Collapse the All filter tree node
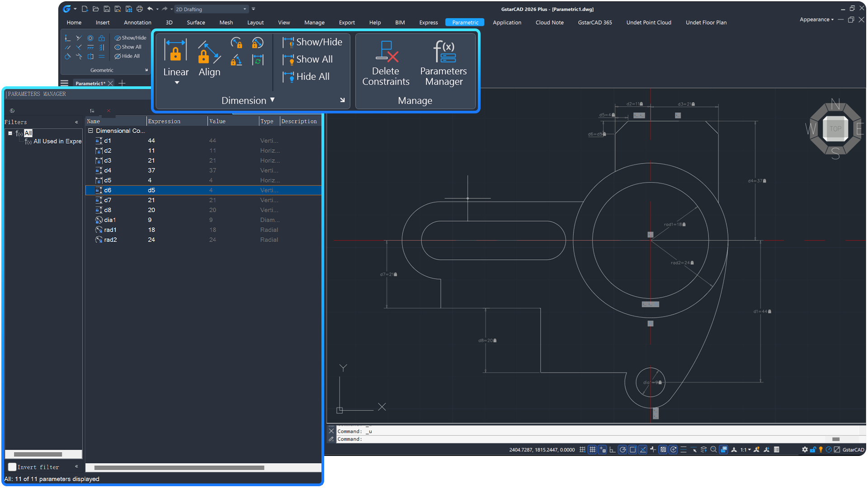The height and width of the screenshot is (488, 868). [x=10, y=133]
